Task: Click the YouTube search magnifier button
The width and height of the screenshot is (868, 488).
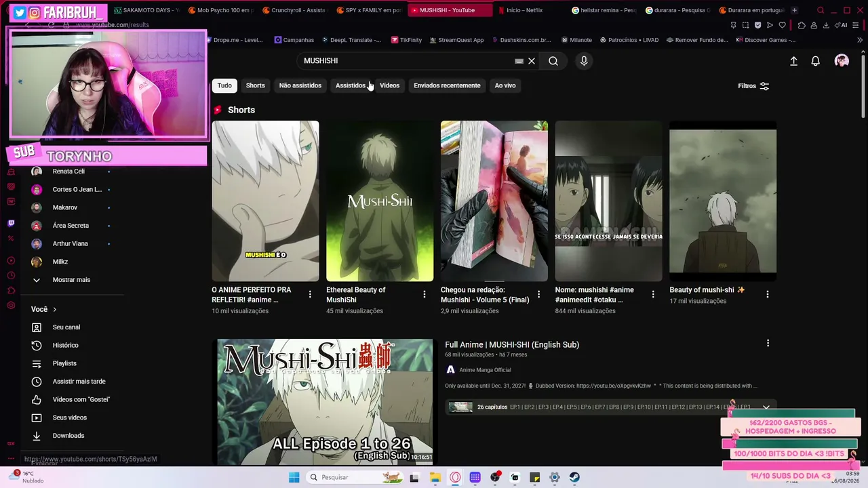Action: [553, 61]
